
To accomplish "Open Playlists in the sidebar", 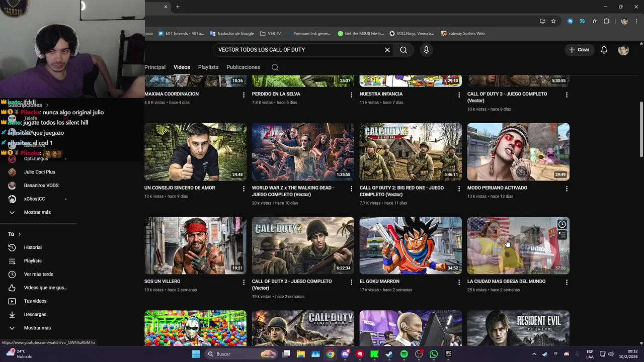I will coord(33,261).
